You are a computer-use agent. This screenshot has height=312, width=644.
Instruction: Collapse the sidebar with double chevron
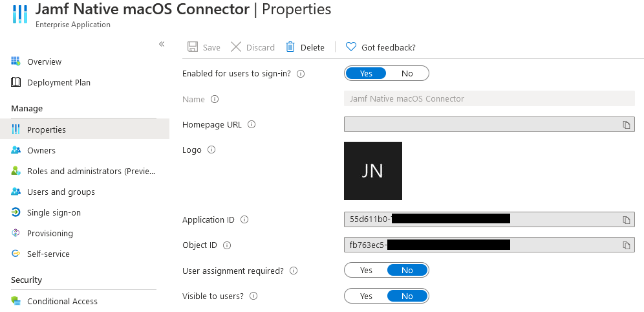point(162,44)
